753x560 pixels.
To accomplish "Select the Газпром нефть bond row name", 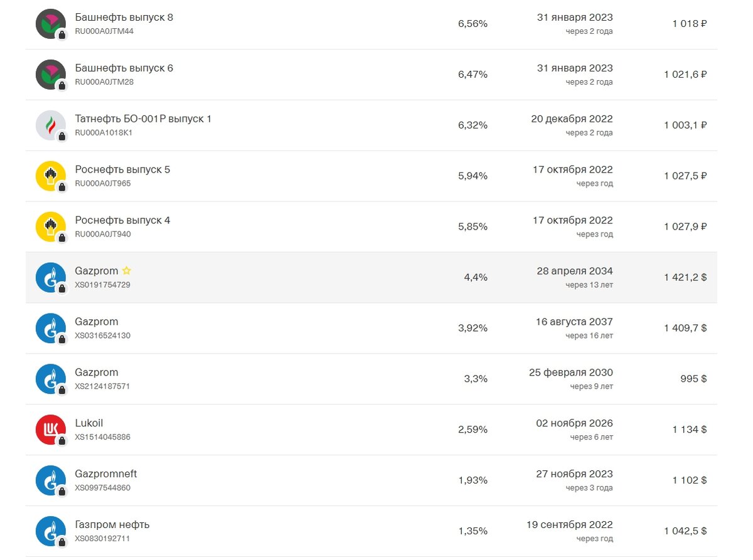I will click(x=112, y=525).
